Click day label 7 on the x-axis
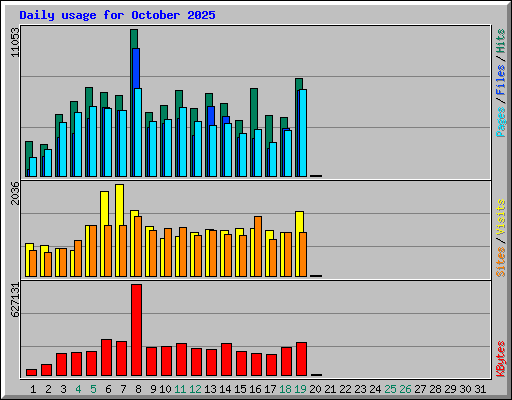The width and height of the screenshot is (512, 400). tap(123, 389)
